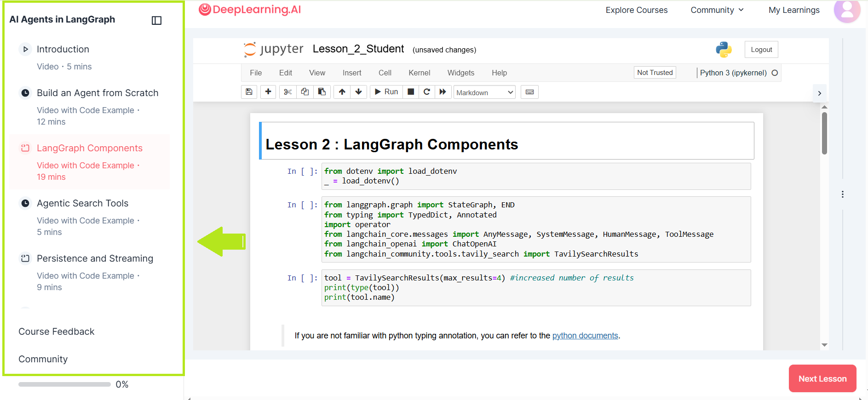The image size is (868, 400).
Task: Click the Not Trusted notebook indicator
Action: coord(655,73)
